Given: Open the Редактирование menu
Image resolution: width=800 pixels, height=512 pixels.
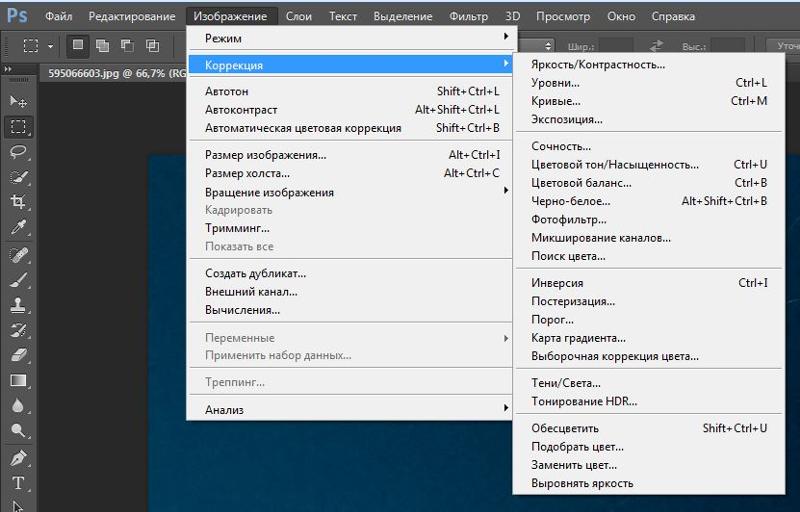Looking at the screenshot, I should coord(132,16).
